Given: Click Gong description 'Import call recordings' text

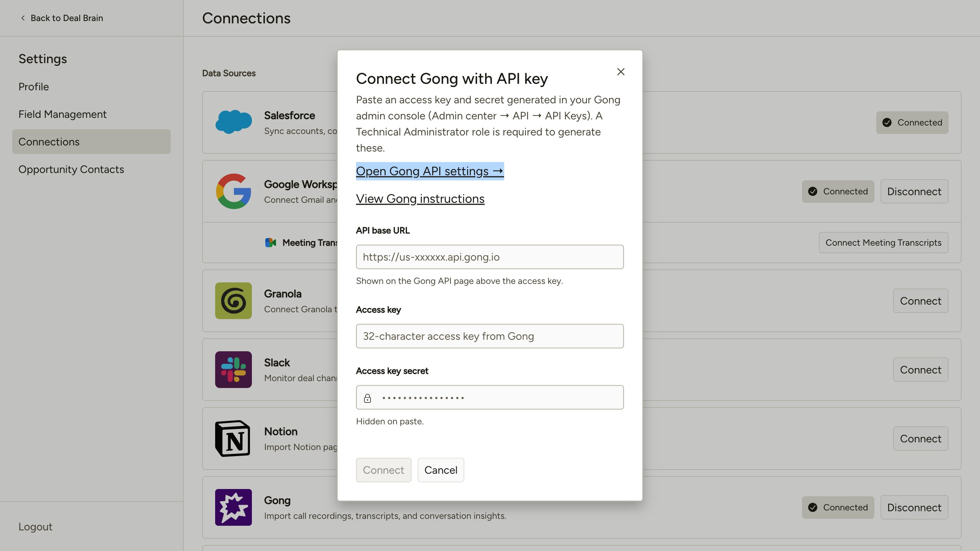Looking at the screenshot, I should click(385, 516).
